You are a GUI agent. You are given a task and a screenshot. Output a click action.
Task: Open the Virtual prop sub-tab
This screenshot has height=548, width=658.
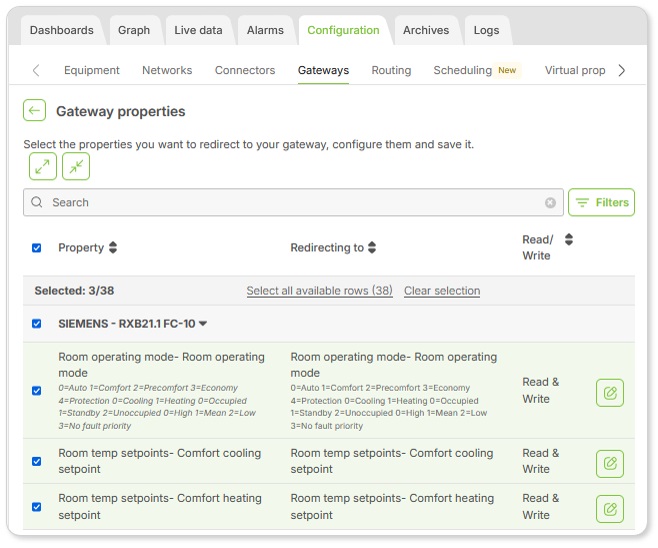(575, 70)
